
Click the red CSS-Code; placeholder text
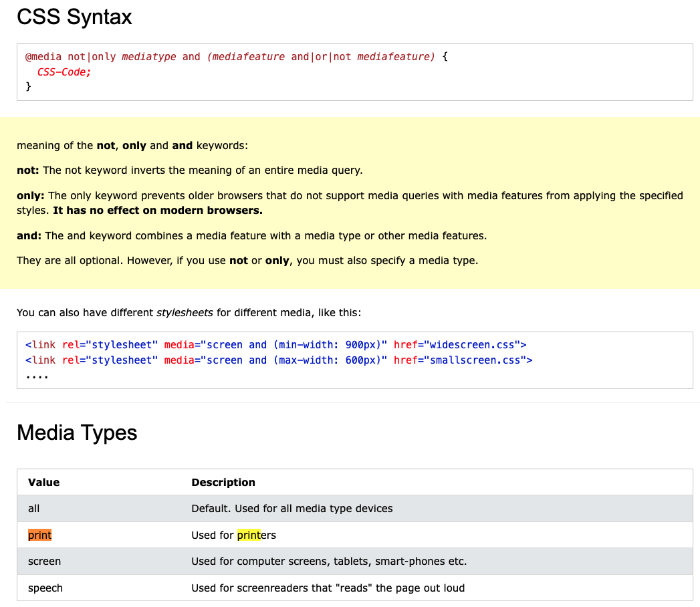64,72
